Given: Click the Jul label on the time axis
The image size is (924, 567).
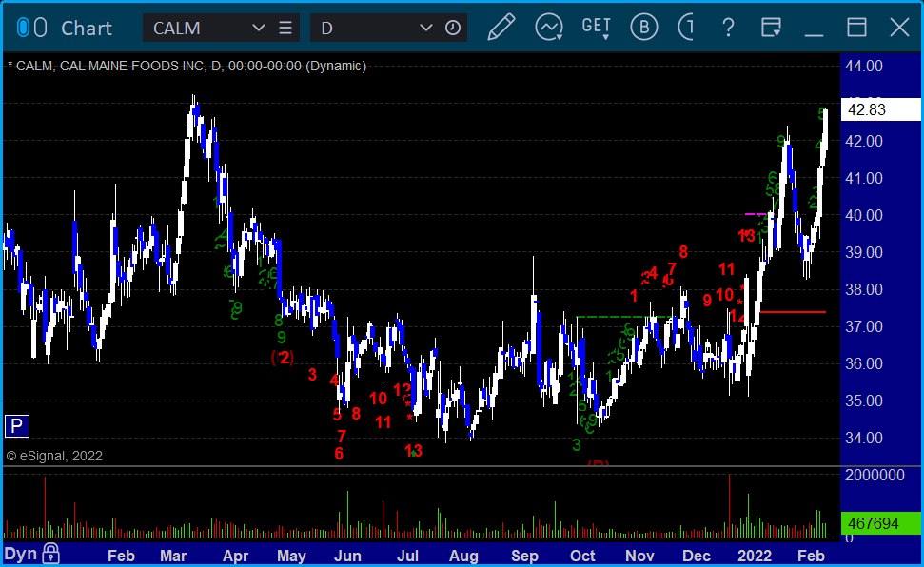Looking at the screenshot, I should tap(407, 556).
